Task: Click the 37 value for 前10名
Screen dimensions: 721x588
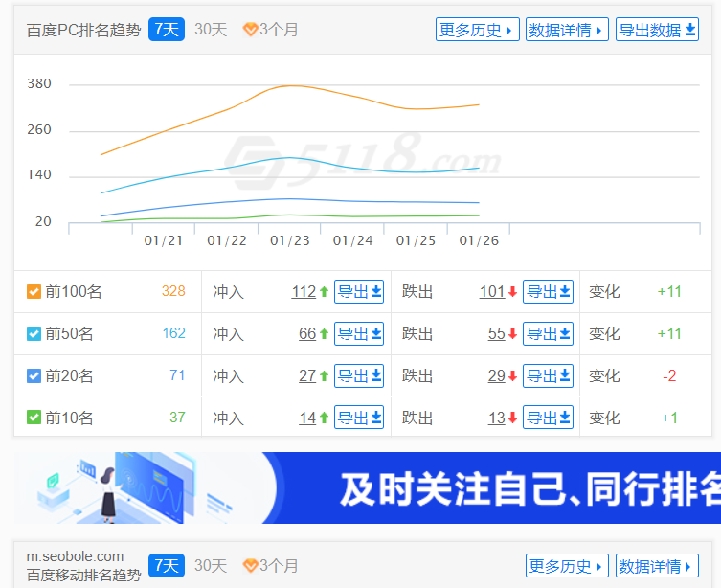Action: (x=177, y=417)
